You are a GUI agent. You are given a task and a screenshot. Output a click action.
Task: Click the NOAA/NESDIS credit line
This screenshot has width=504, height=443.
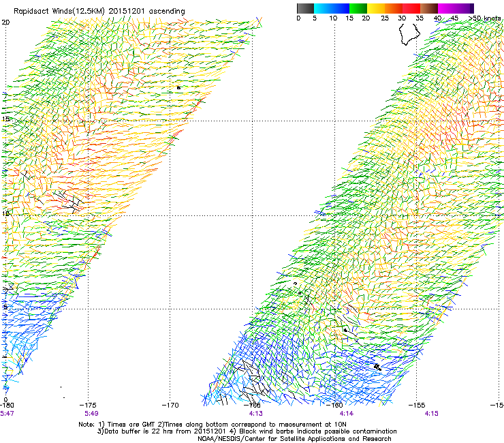pos(294,439)
